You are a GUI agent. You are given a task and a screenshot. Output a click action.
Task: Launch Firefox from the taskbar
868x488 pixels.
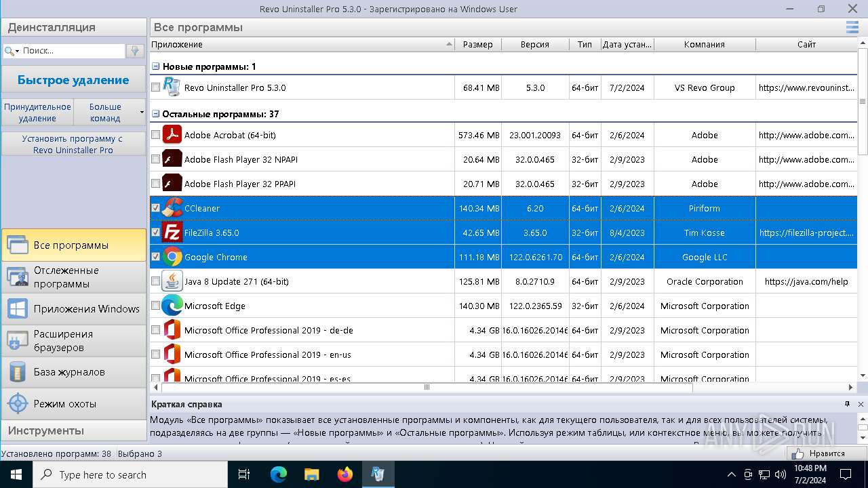[x=345, y=474]
